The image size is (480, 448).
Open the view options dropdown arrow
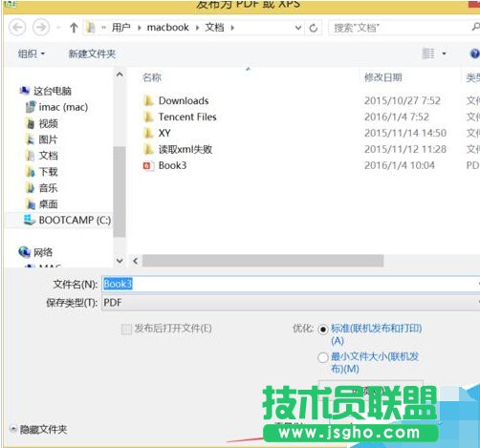(444, 53)
